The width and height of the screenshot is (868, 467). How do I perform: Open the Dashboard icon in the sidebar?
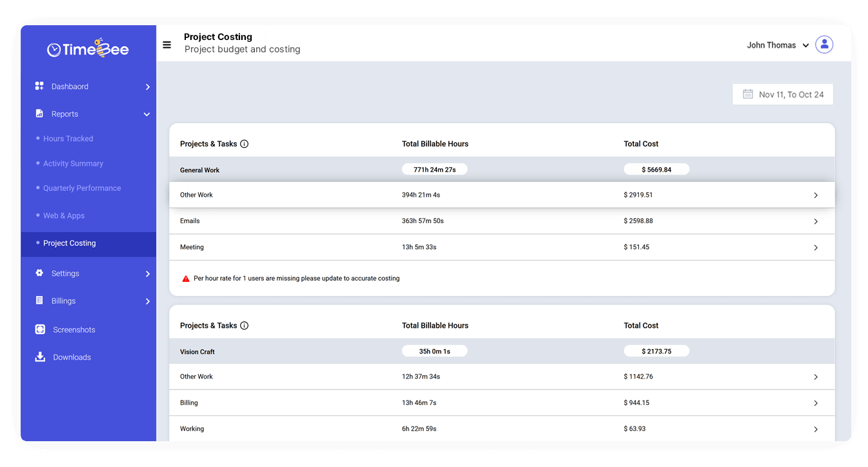39,86
